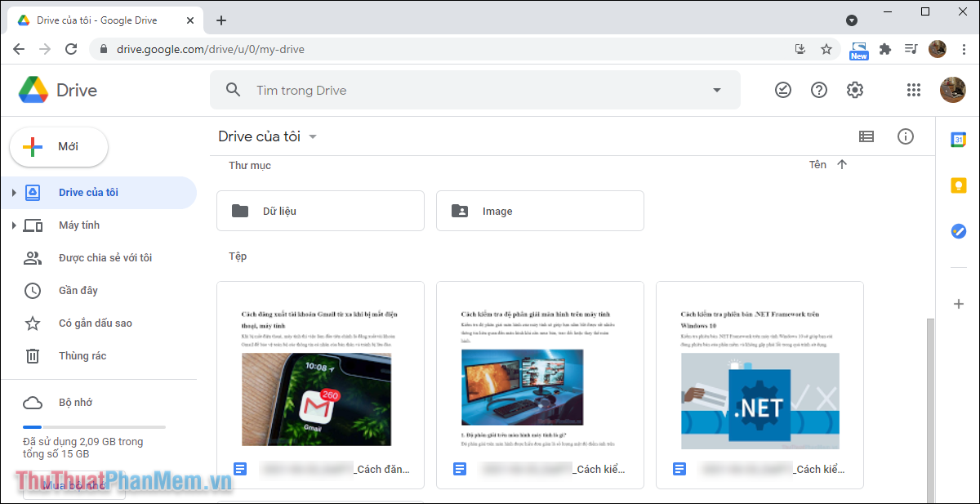Click the Tìm trong Drive search field
980x504 pixels.
pos(475,90)
